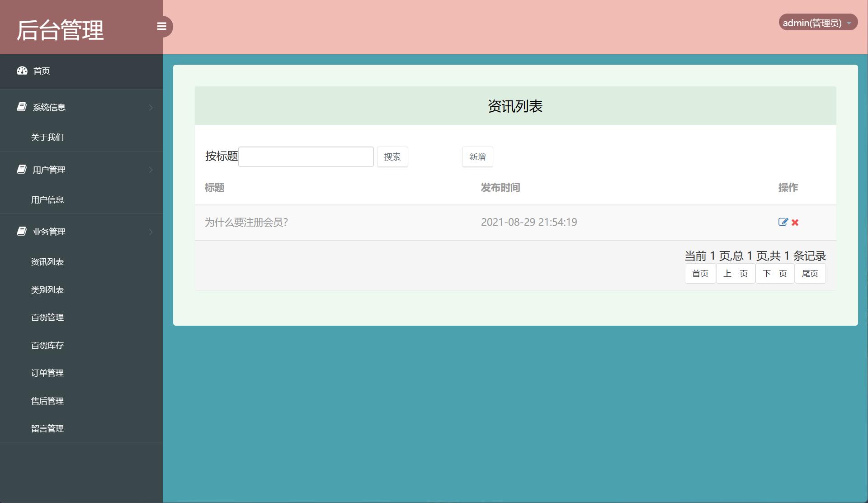Click inside the 按标题 search field
868x503 pixels.
click(306, 156)
